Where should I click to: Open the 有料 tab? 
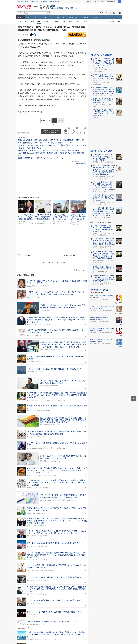[95, 17]
